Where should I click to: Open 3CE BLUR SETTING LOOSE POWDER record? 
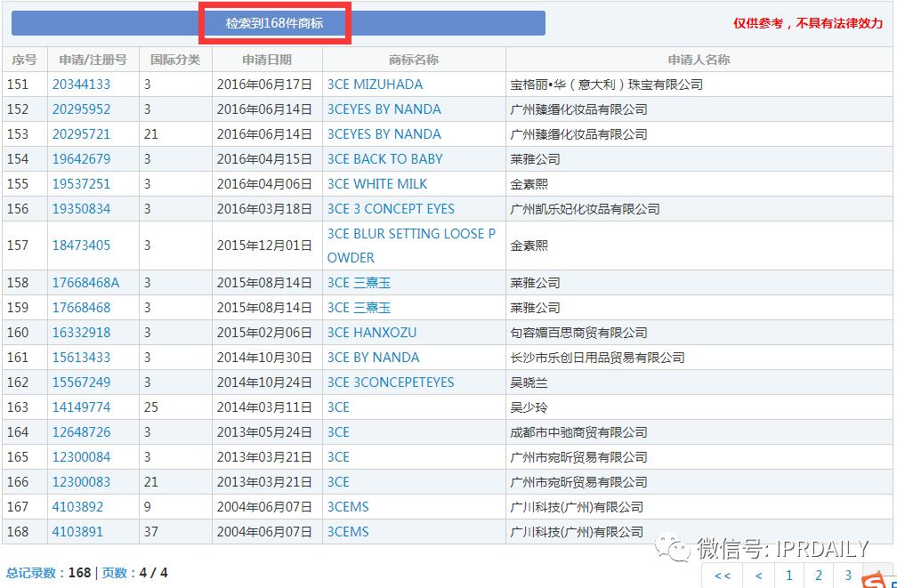pyautogui.click(x=412, y=246)
